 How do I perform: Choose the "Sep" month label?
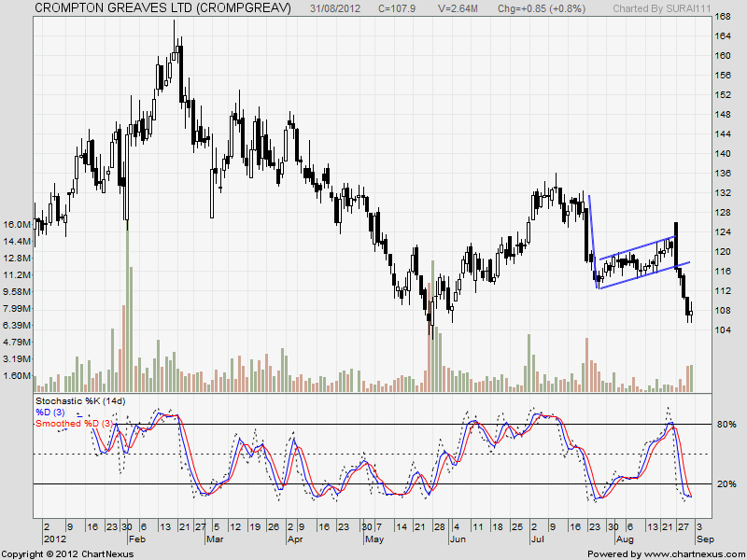pyautogui.click(x=705, y=539)
